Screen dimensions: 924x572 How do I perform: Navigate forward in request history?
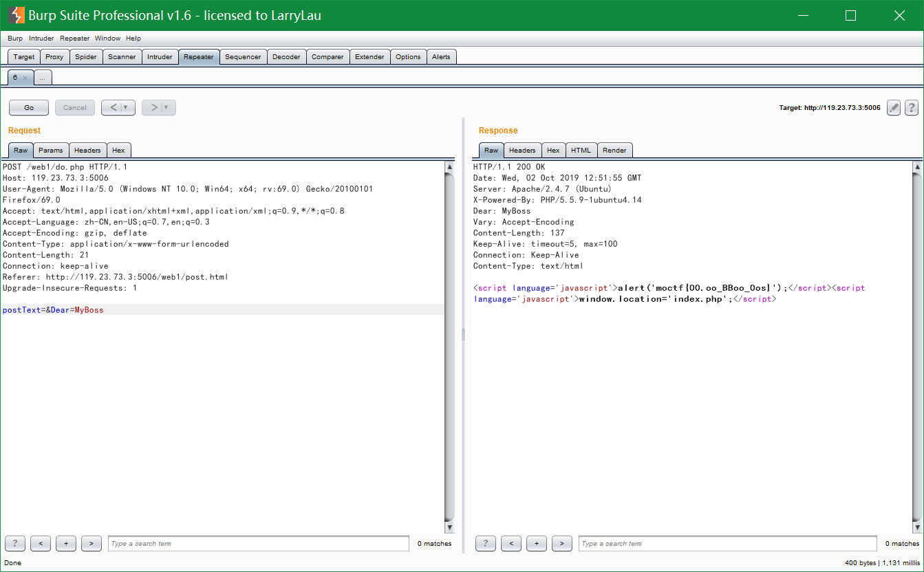153,107
